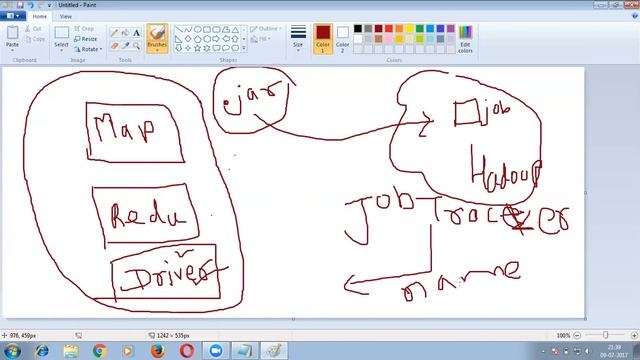Expand the full Shapes gallery
This screenshot has height=360, width=640.
244,48
